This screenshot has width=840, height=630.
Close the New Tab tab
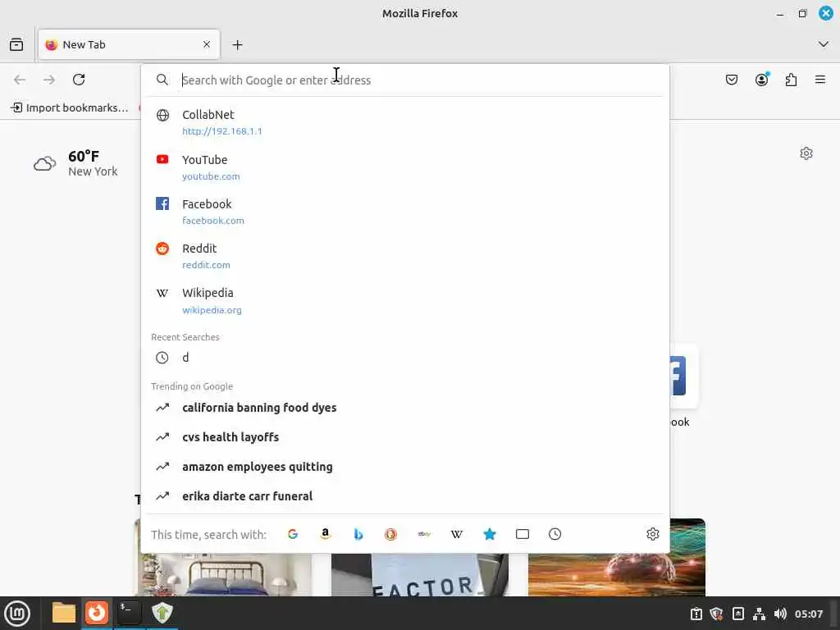(207, 44)
